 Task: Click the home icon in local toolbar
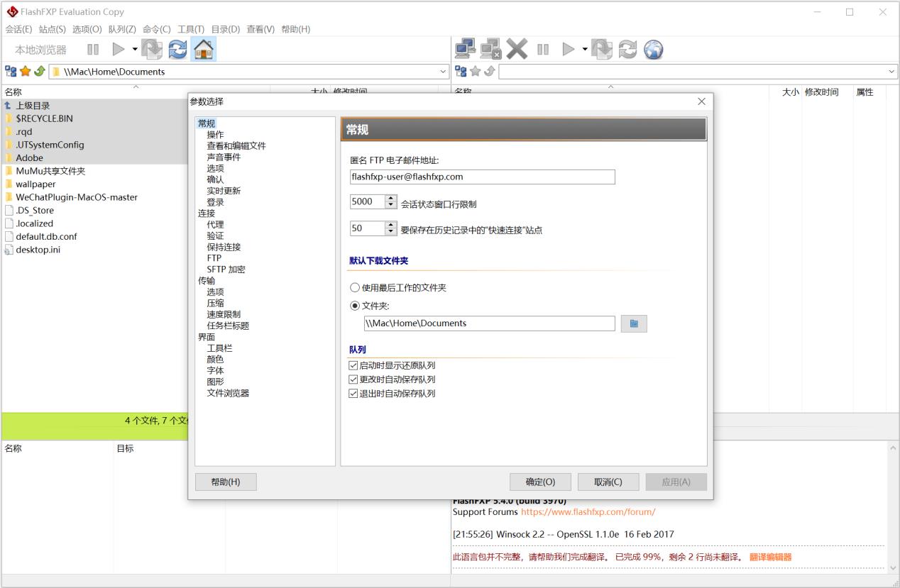point(204,49)
